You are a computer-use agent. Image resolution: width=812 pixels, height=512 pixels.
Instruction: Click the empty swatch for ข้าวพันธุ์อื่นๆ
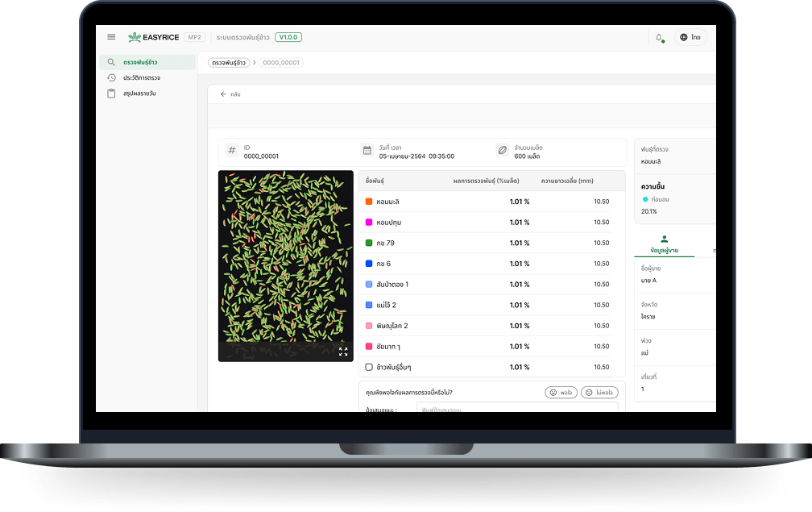(369, 367)
